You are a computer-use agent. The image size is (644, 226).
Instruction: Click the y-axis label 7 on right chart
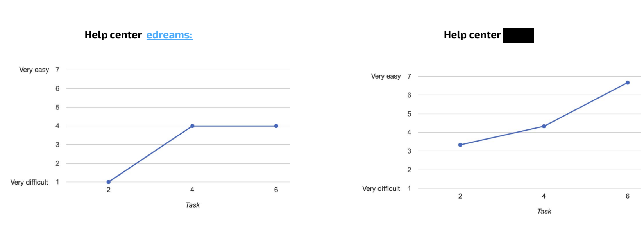coord(409,76)
